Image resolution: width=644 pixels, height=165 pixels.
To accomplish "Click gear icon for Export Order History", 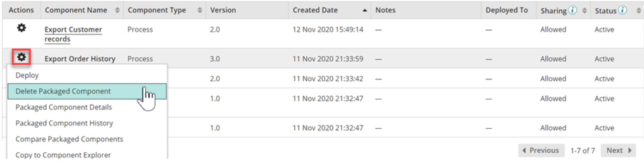I will point(21,57).
